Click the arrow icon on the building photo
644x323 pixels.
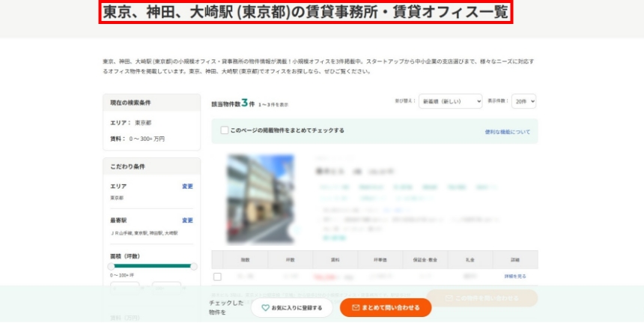(297, 230)
